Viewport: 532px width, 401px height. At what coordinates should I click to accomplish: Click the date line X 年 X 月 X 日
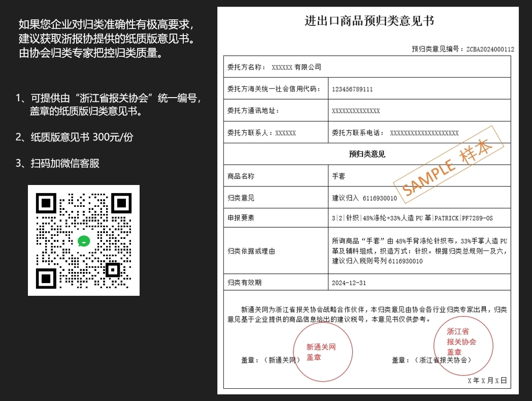487,381
